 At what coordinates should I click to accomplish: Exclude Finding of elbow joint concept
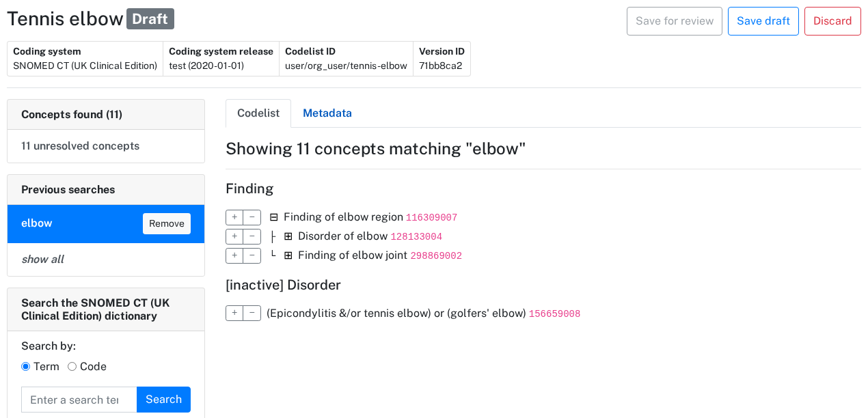coord(252,255)
